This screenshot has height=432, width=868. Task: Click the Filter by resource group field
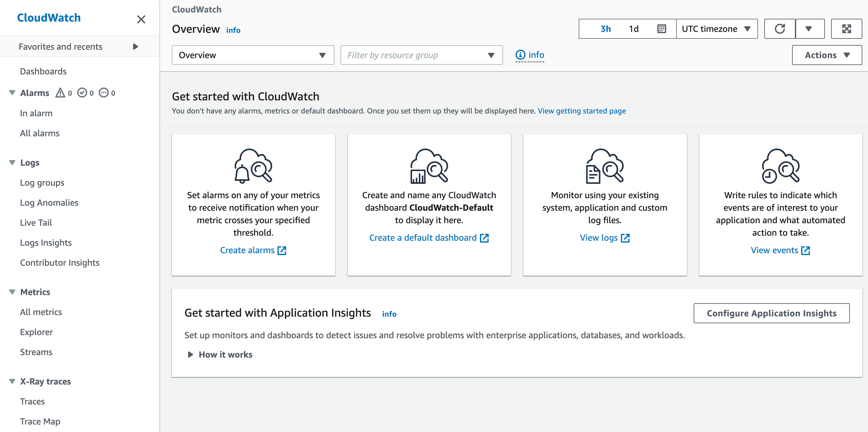(x=422, y=55)
